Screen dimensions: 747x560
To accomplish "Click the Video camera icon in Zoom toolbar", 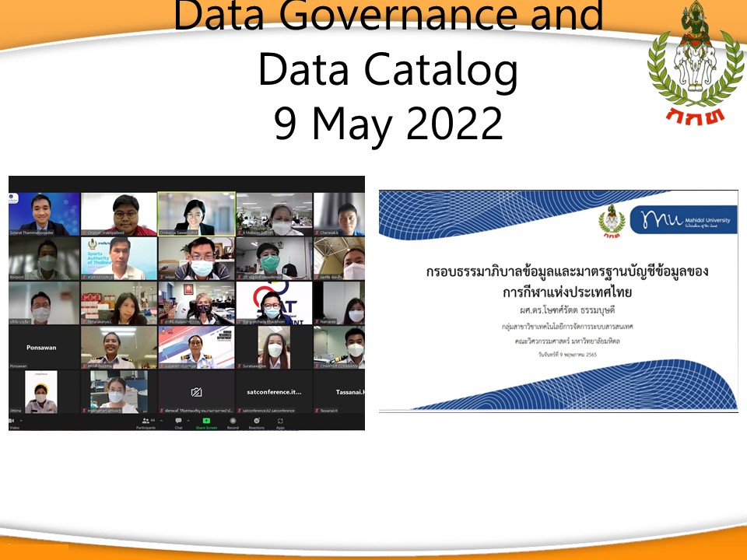I will pos(13,421).
